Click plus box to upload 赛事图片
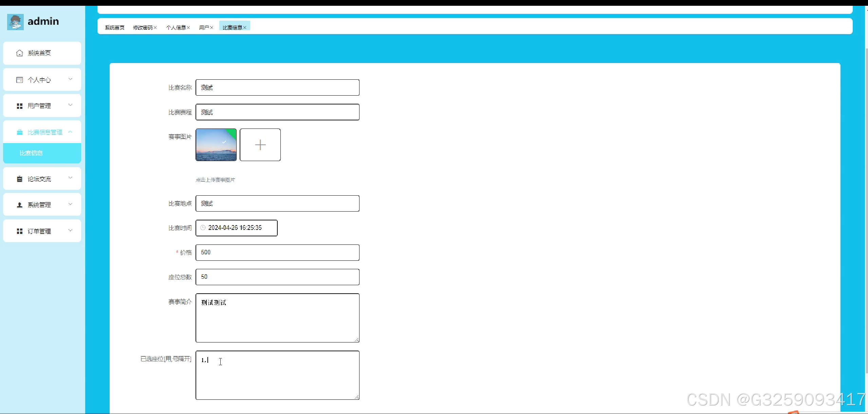 [x=260, y=145]
